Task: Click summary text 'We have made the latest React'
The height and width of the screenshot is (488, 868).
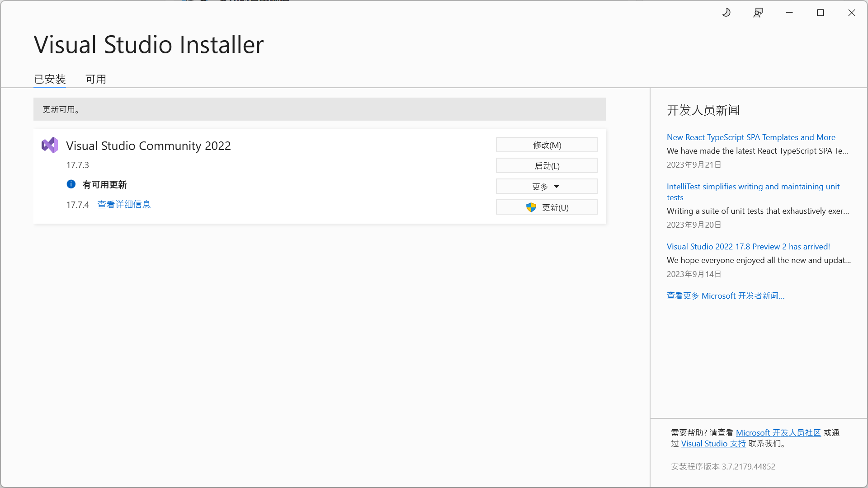Action: click(x=757, y=150)
